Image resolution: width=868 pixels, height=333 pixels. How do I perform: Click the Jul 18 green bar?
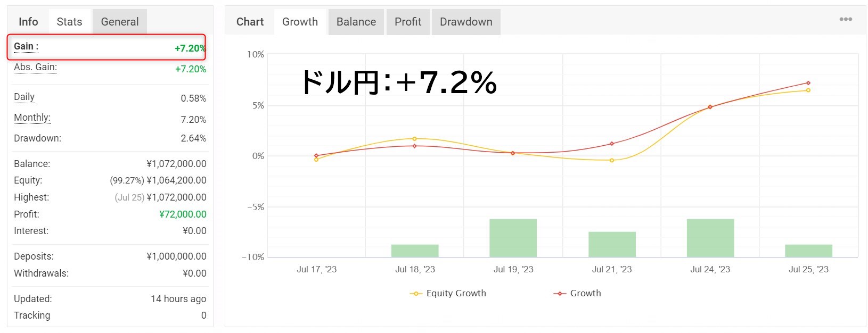click(415, 251)
